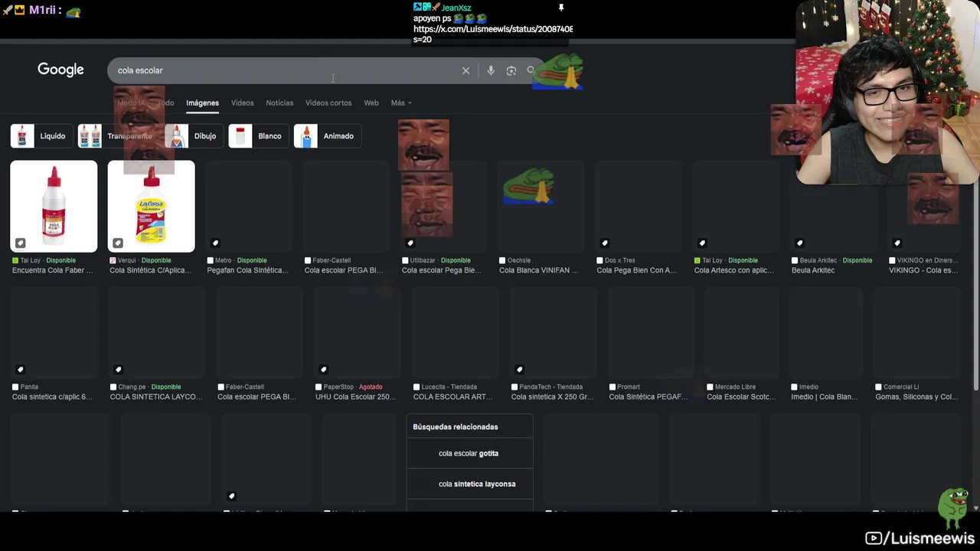980x551 pixels.
Task: Click the product tag icon on the Tai Loy Faber glue image
Action: 21,243
